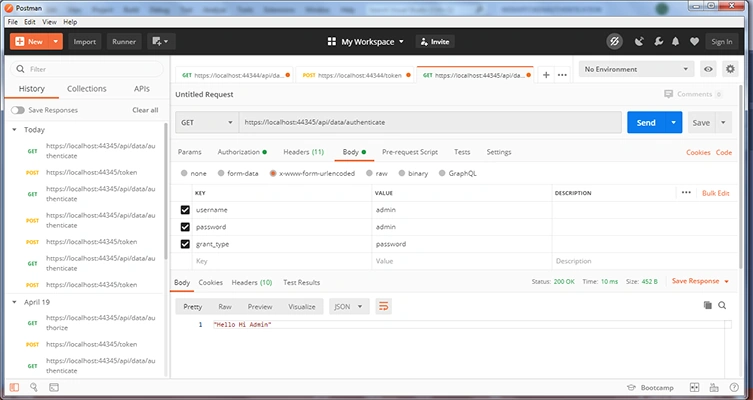The height and width of the screenshot is (400, 753).
Task: Open the POST localhost:44344/token request tab
Action: point(355,75)
